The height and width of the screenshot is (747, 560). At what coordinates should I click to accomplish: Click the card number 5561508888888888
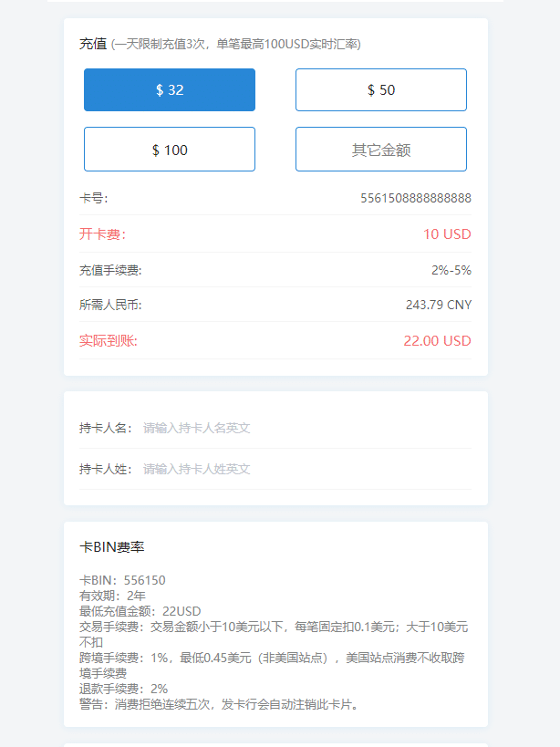click(x=416, y=198)
